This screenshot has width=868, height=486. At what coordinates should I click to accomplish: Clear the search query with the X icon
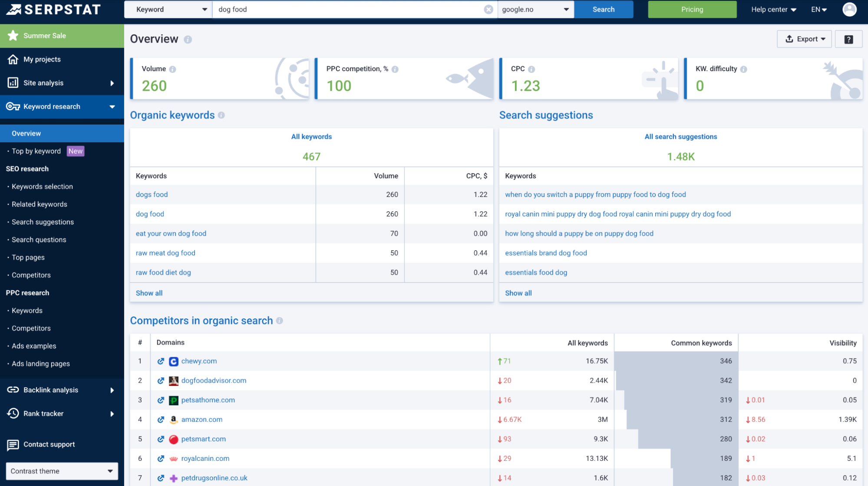pos(488,9)
